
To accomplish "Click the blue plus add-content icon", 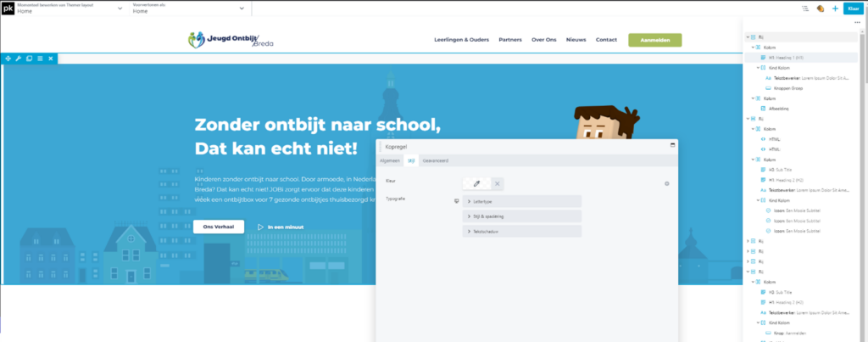I will coord(835,8).
